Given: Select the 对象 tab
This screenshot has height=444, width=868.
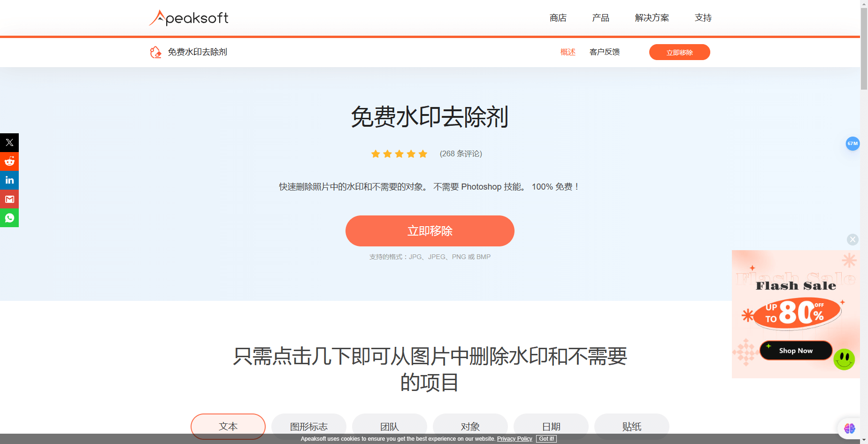Looking at the screenshot, I should tap(470, 426).
